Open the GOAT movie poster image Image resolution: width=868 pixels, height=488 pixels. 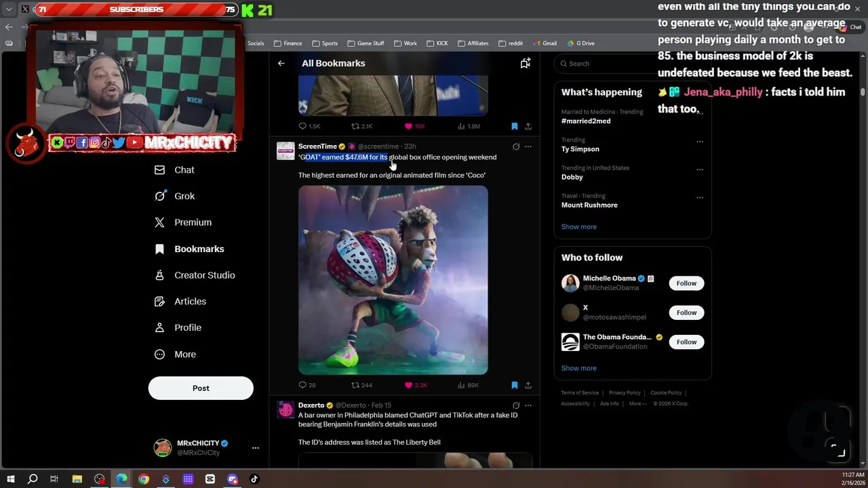393,280
